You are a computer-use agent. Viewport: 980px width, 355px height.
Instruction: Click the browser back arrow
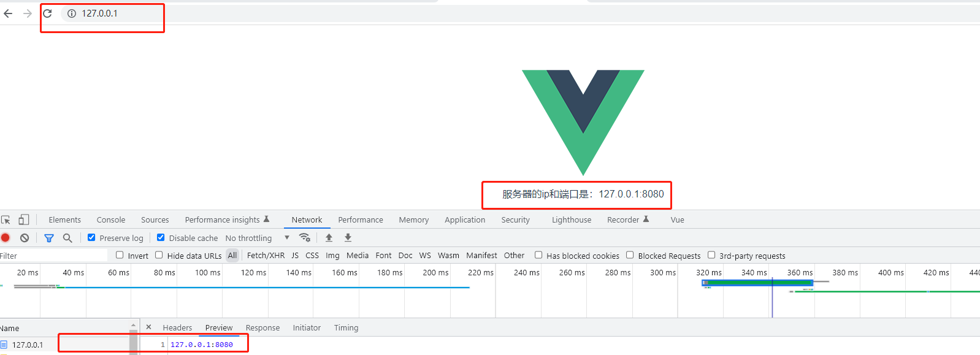[x=8, y=13]
